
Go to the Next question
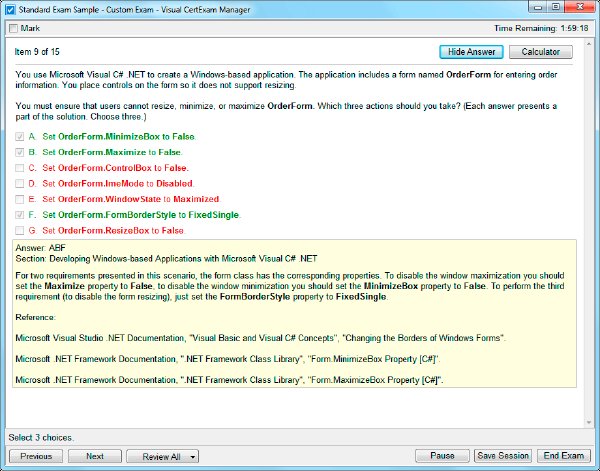pyautogui.click(x=95, y=456)
